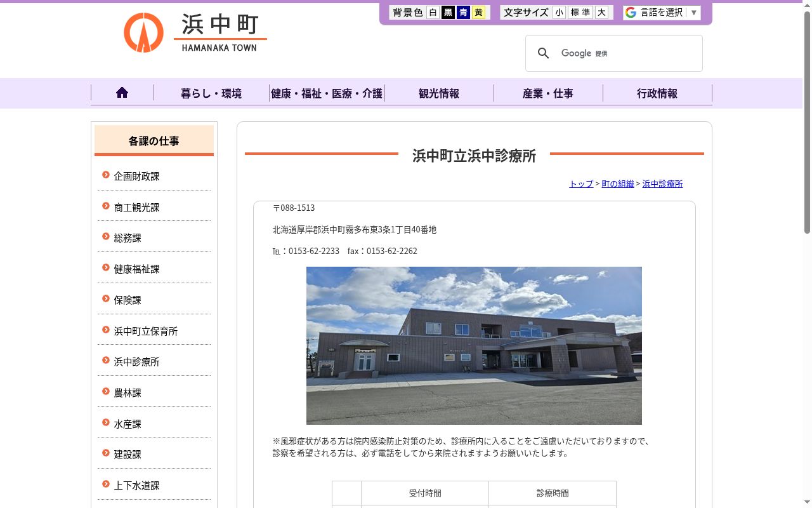Select 浜中診療所 in the sidebar
Image resolution: width=812 pixels, height=508 pixels.
click(137, 362)
